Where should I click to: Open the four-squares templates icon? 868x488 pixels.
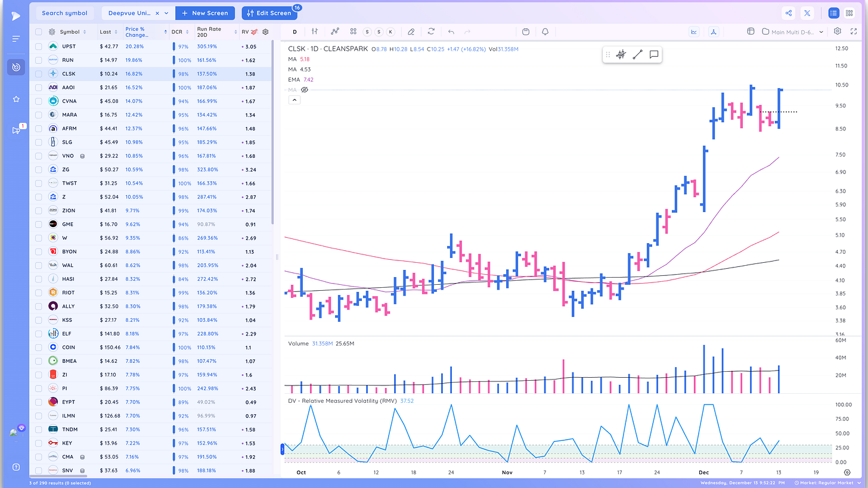pyautogui.click(x=354, y=32)
